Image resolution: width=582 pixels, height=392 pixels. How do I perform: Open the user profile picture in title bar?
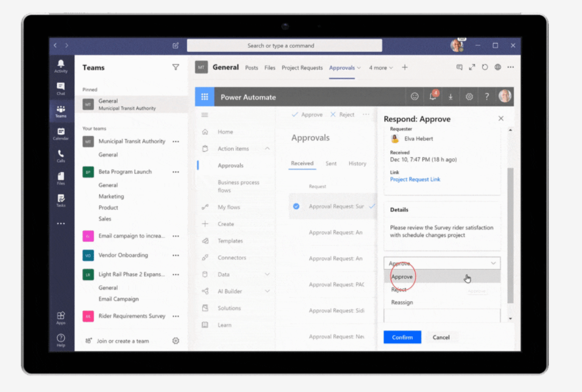tap(457, 45)
